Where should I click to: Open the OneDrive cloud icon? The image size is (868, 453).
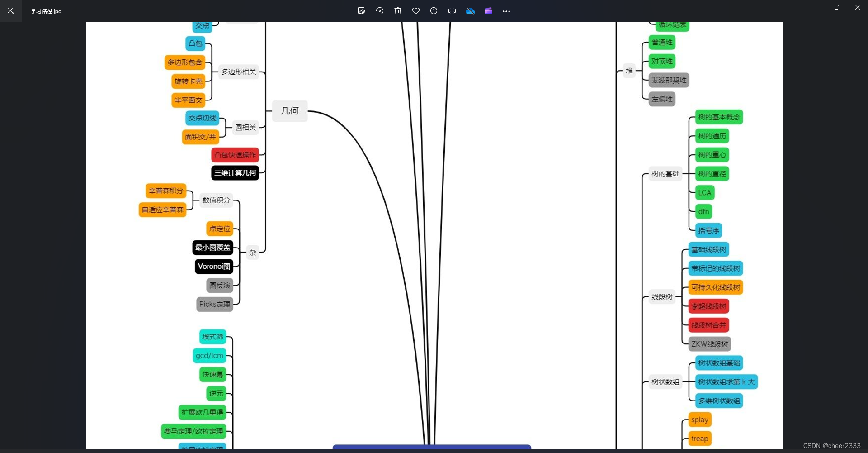(470, 11)
